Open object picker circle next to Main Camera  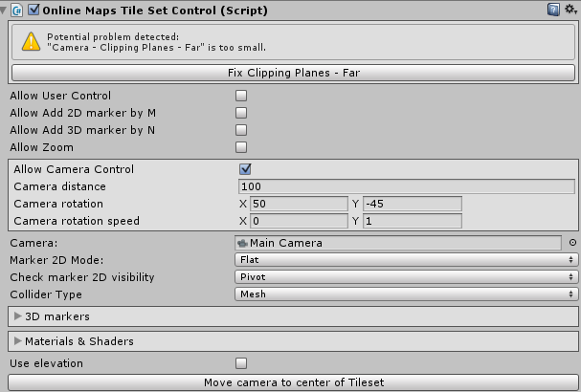(x=572, y=243)
